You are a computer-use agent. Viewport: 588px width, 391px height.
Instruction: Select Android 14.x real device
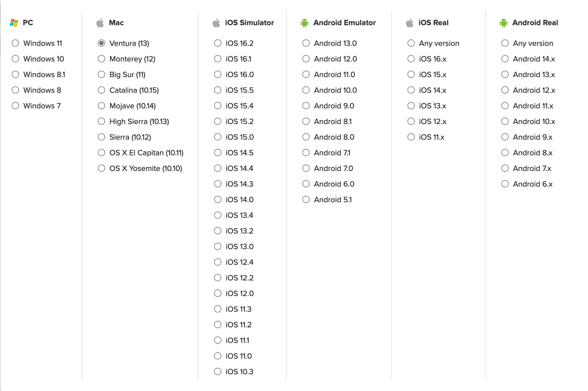505,59
